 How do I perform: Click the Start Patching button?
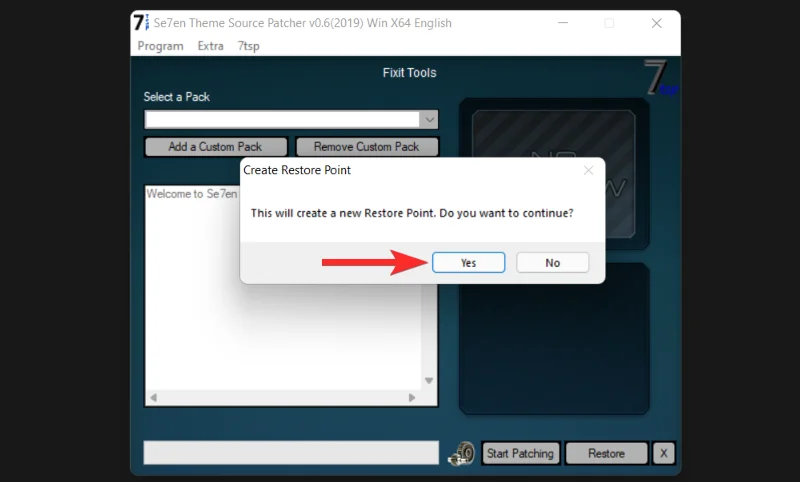click(x=520, y=453)
